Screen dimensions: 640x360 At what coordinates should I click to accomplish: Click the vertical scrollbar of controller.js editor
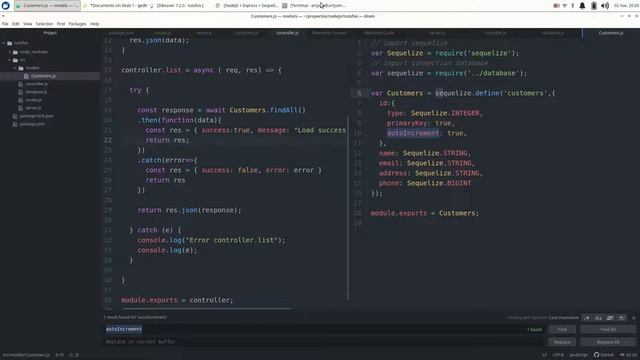coord(348,208)
